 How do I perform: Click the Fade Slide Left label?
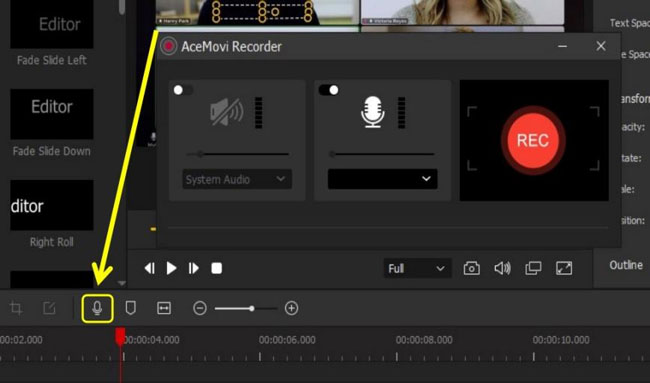point(52,61)
